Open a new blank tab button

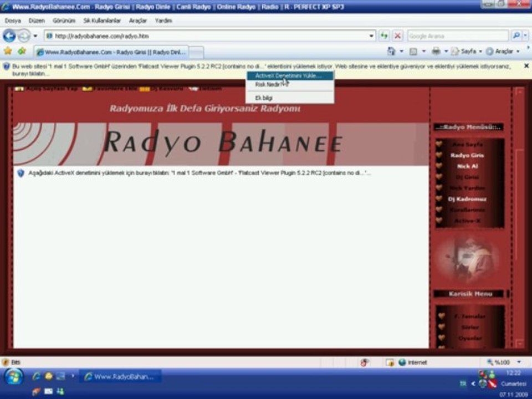pyautogui.click(x=196, y=52)
